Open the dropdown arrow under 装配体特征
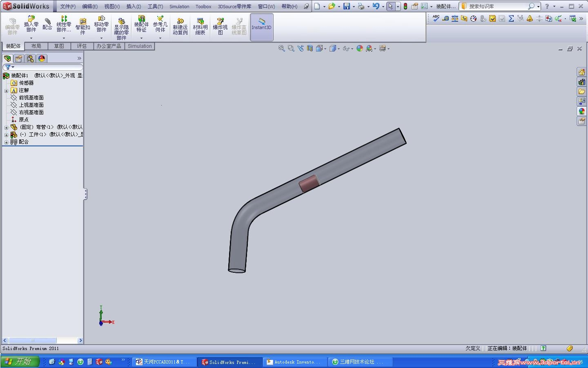This screenshot has height=368, width=588. pyautogui.click(x=141, y=38)
